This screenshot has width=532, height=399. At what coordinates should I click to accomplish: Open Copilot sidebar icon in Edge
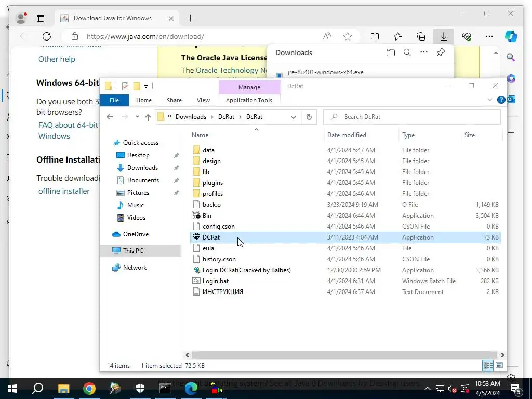[x=511, y=36]
